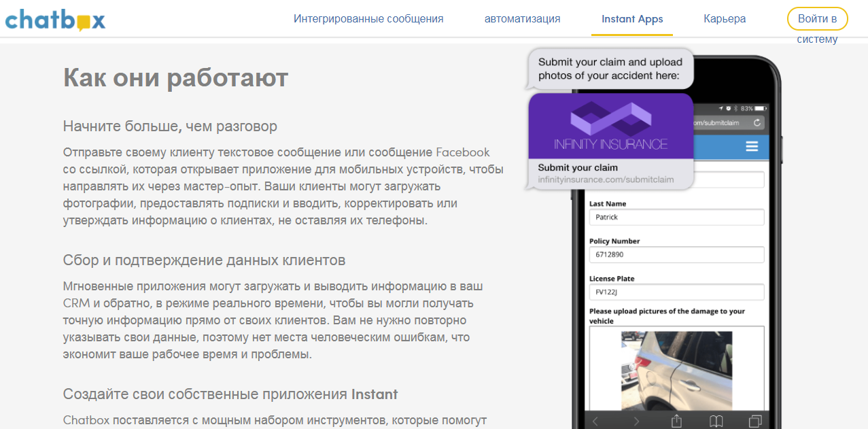Select the автоматизация menu item
This screenshot has width=868, height=429.
[x=522, y=19]
